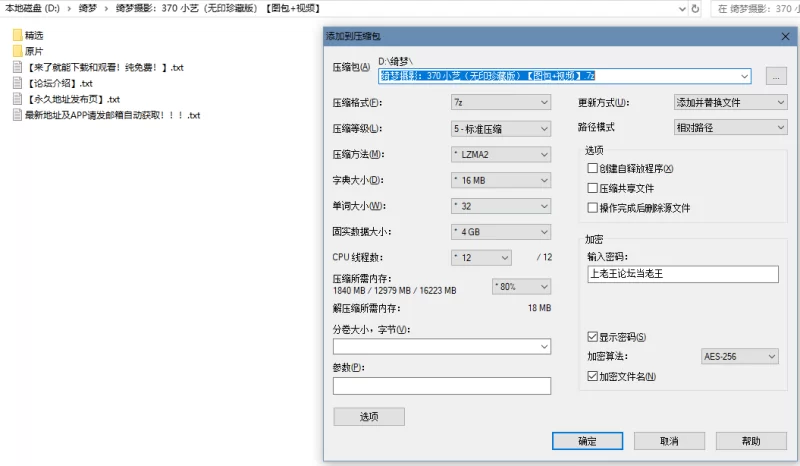Select the 【永久地址发布页】.txt file icon
The image size is (800, 466).
pyautogui.click(x=17, y=99)
